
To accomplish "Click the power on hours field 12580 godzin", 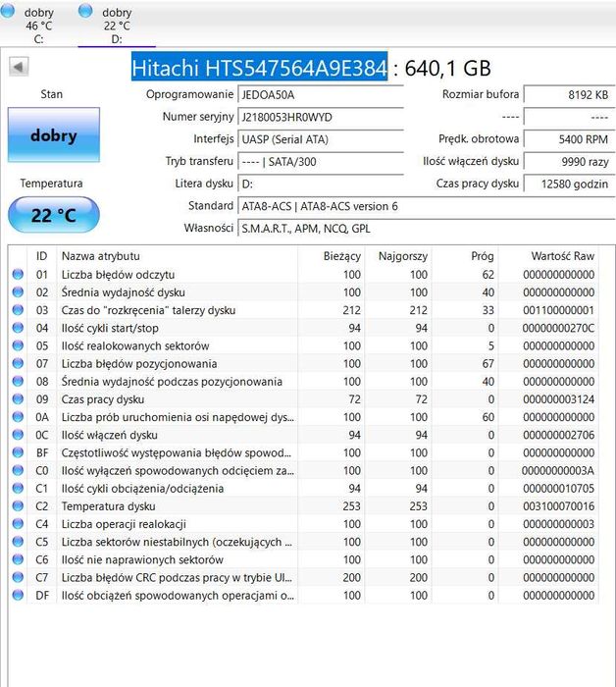I will [569, 185].
